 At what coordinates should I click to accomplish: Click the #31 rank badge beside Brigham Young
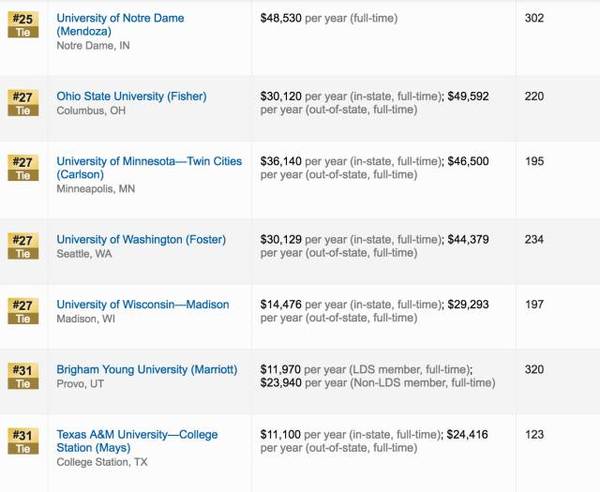click(22, 376)
